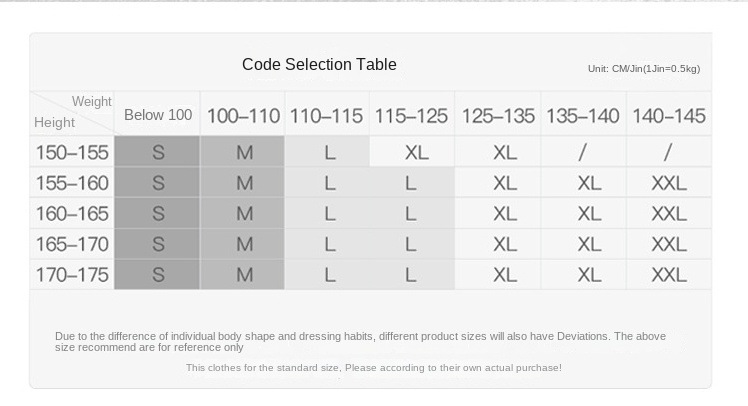
Task: Click the unit note "CM/Jin(1Jin=0.5kg)"
Action: coord(644,68)
